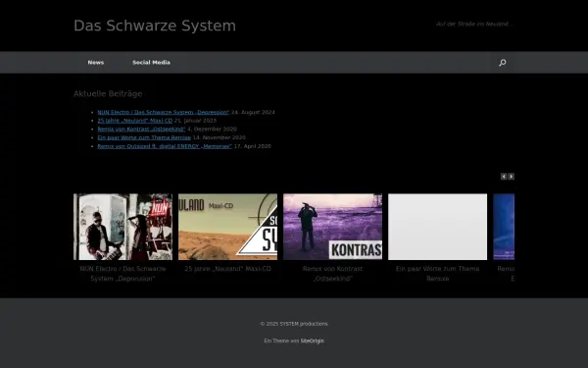This screenshot has height=368, width=588.
Task: Click the carousel next arrow
Action: point(512,177)
